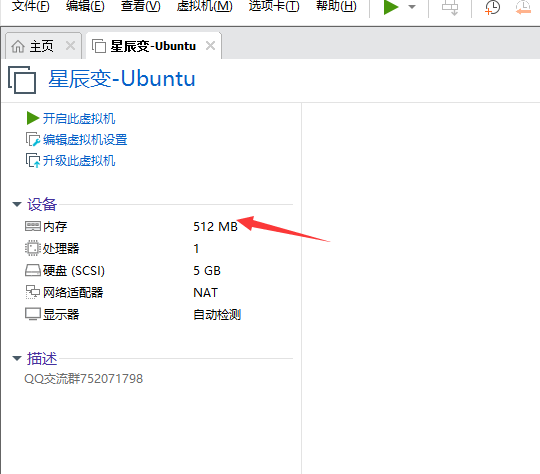This screenshot has height=474, width=540.
Task: Click the 设备 section heading
Action: 42,204
